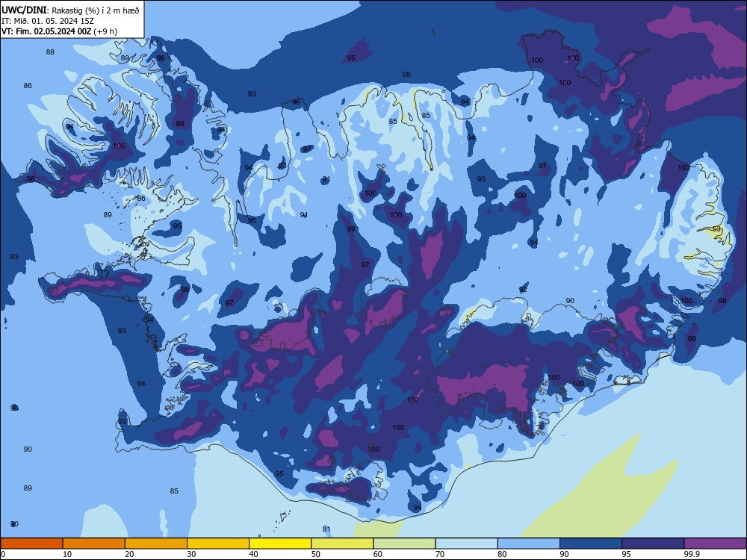Click the legend scale label '20'
Screen dimensions: 747x560
point(129,554)
